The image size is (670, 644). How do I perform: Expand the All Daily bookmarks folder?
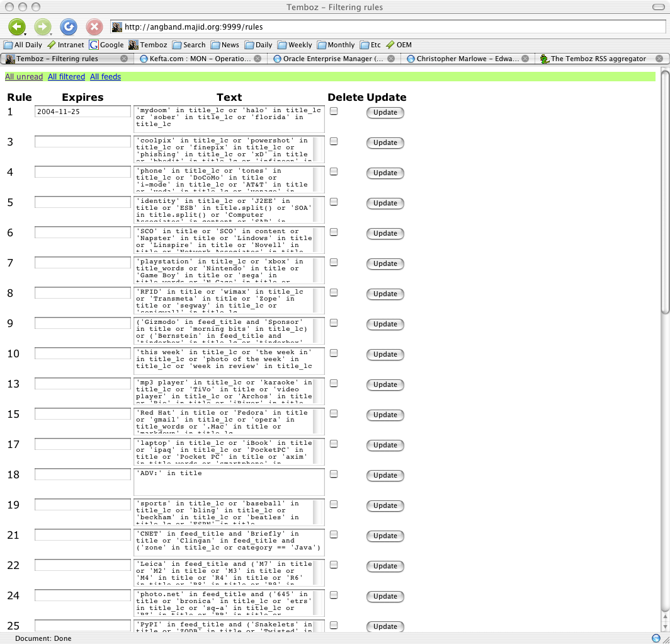23,45
